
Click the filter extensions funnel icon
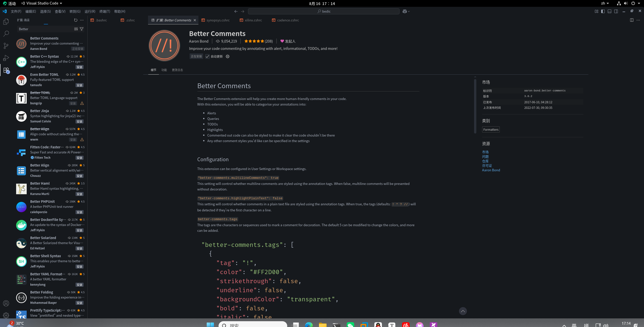(x=82, y=29)
